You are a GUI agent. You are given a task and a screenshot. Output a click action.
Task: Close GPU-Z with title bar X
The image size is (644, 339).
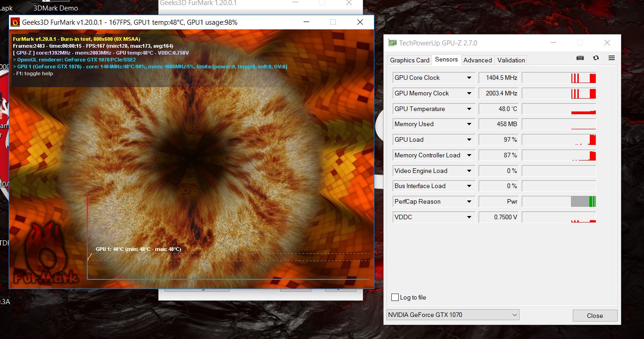click(x=607, y=43)
